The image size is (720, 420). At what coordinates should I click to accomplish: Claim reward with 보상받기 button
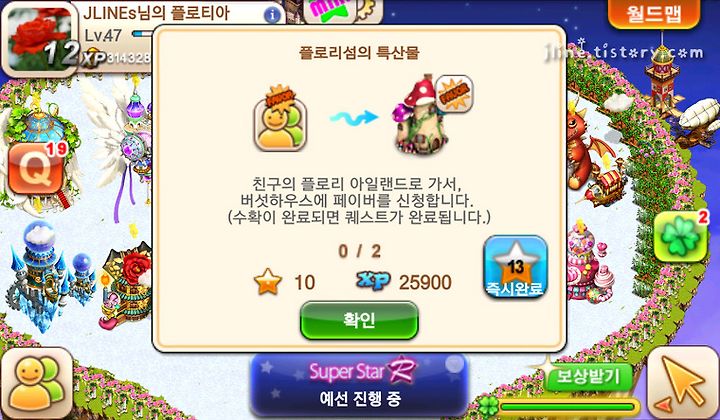589,377
